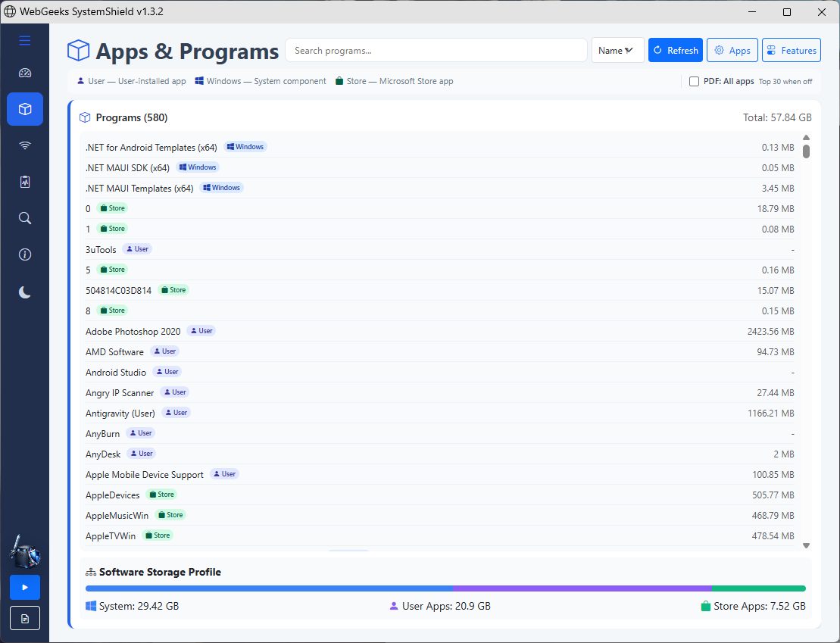The image size is (840, 643).
Task: Open the dashboard gauge icon in sidebar
Action: click(x=25, y=73)
